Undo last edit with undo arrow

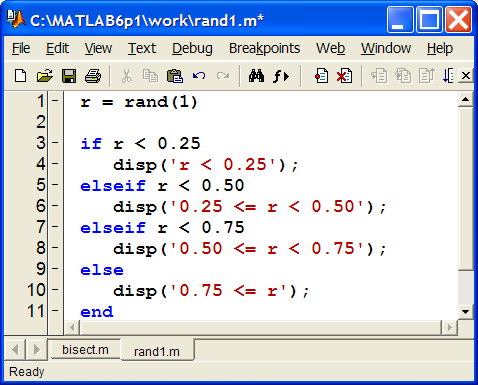coord(199,76)
